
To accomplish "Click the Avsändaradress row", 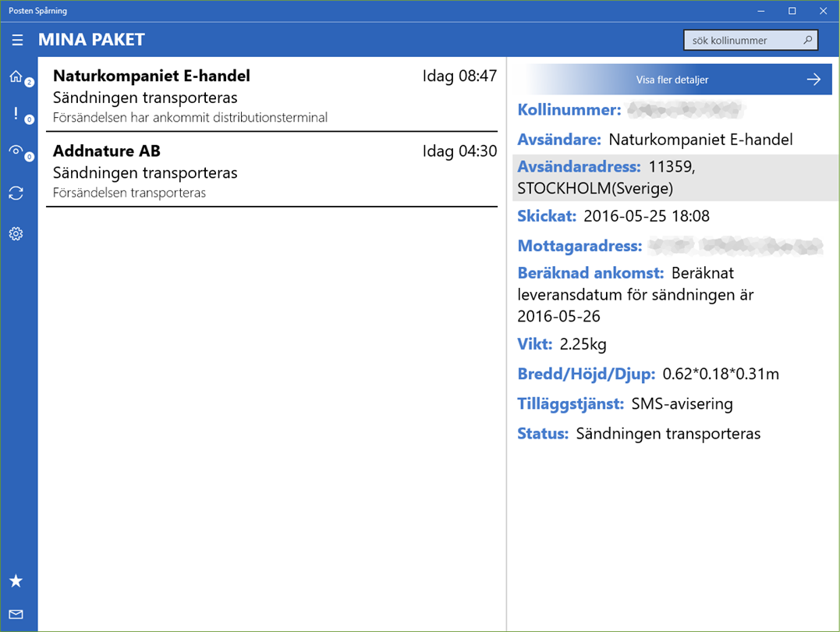I will 675,177.
